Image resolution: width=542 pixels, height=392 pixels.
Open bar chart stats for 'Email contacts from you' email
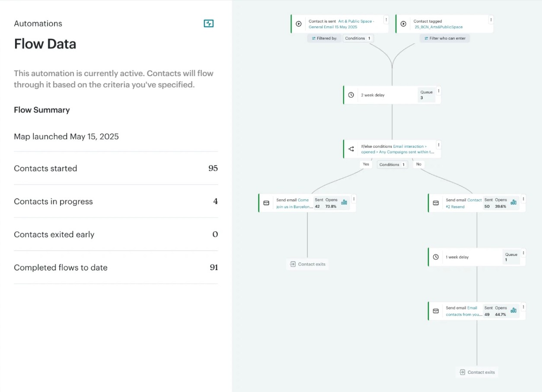[x=513, y=310]
